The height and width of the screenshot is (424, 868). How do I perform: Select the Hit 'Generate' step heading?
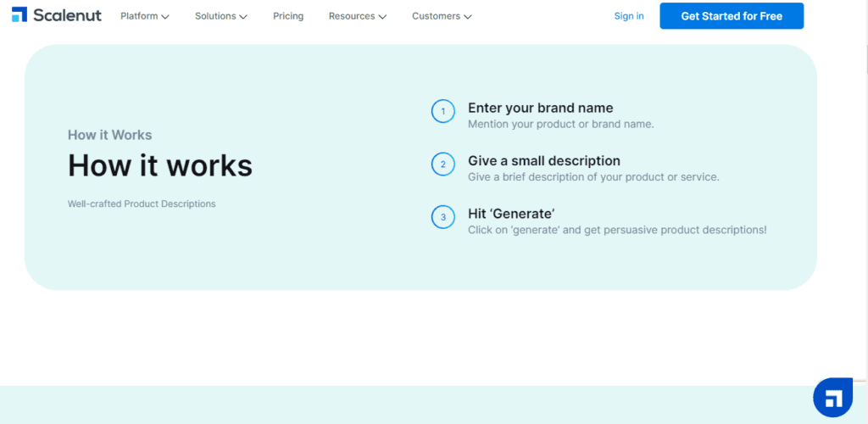pyautogui.click(x=511, y=213)
